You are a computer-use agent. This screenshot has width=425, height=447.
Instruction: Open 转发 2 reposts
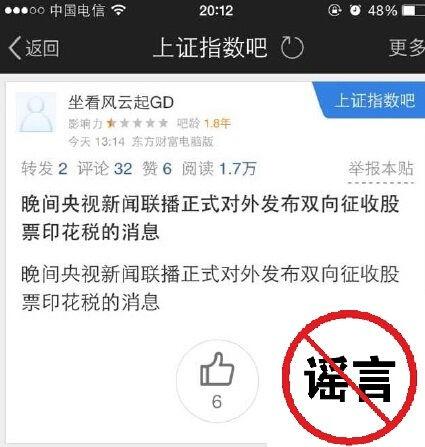click(44, 168)
